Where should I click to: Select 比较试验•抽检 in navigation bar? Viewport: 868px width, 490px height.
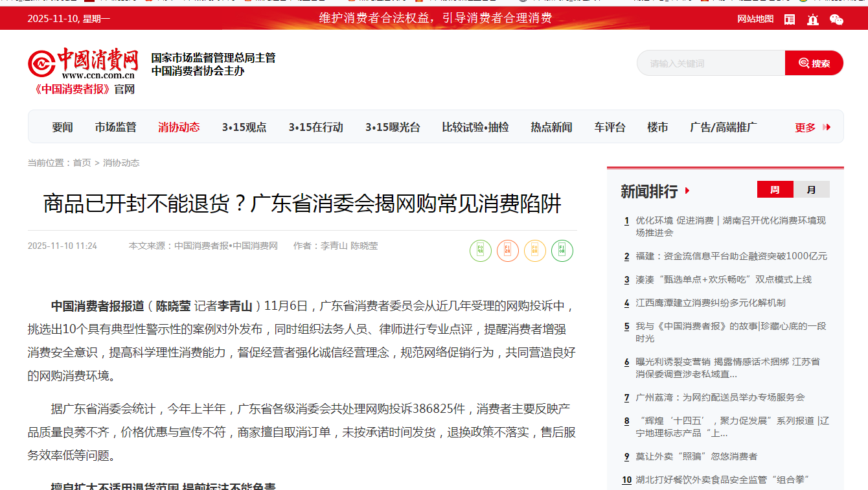pyautogui.click(x=475, y=128)
